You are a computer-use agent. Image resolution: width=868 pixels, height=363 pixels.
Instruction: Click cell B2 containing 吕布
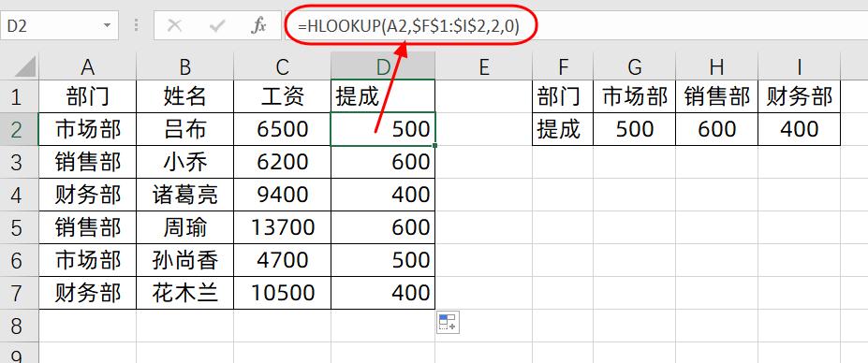(x=184, y=129)
